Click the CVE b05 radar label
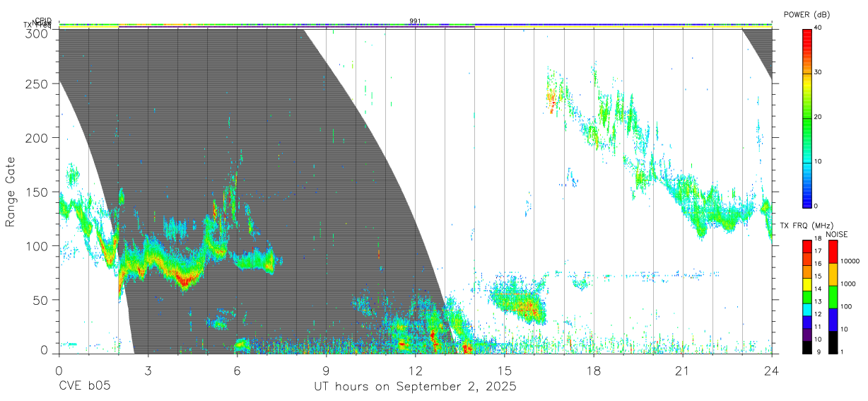Screen dimensions: 868x401 84,387
